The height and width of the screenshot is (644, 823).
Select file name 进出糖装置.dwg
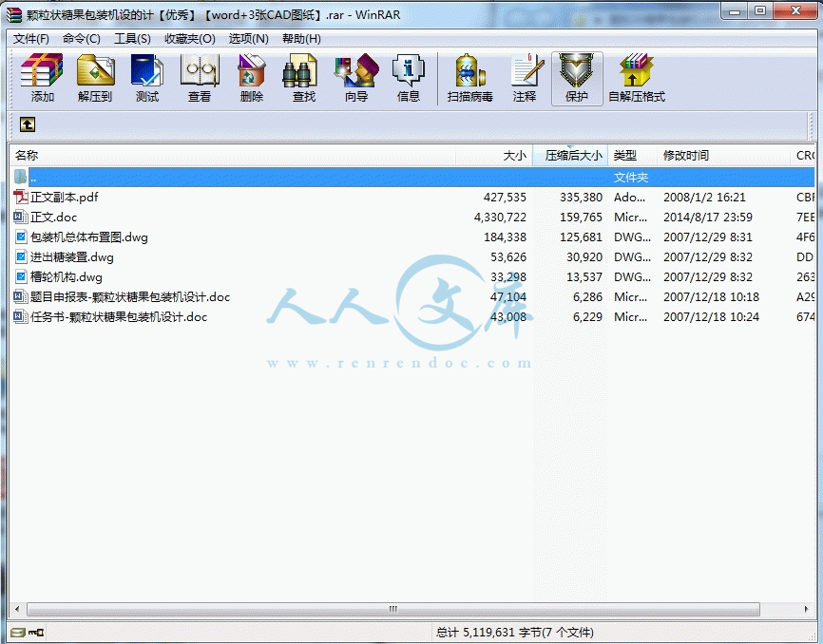[x=72, y=257]
